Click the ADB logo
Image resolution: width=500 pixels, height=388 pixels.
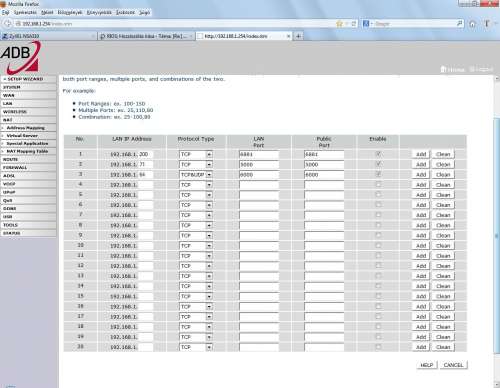tap(21, 58)
